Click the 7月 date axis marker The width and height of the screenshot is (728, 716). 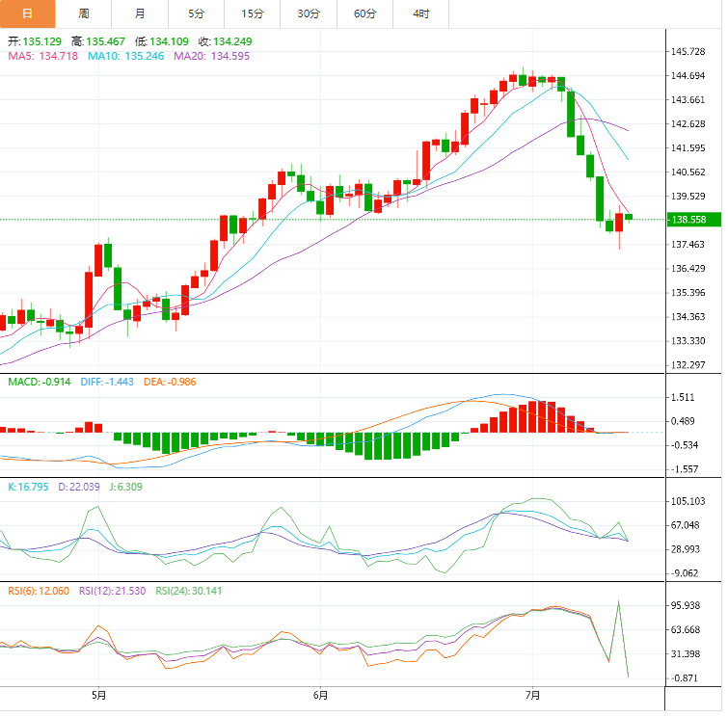point(532,695)
